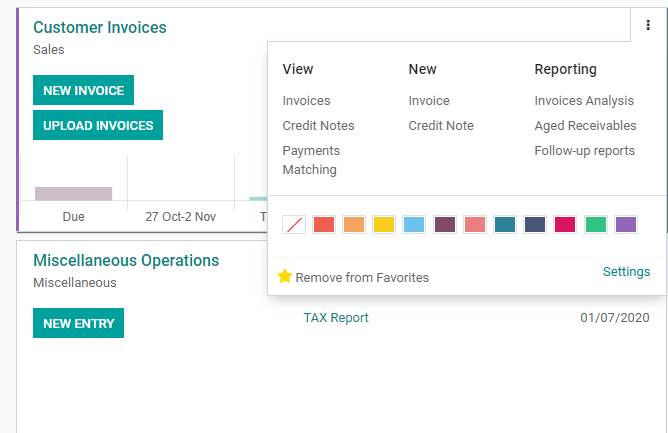Select the purple color swatch
The width and height of the screenshot is (668, 433).
click(x=626, y=225)
